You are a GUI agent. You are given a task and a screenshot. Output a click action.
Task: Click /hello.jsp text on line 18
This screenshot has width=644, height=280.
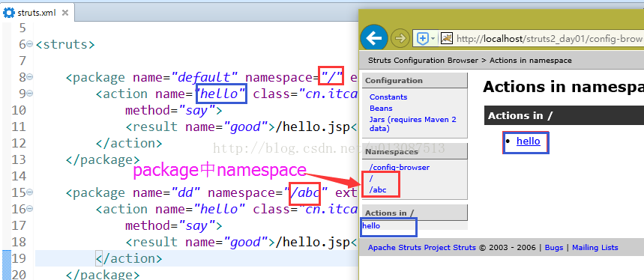(x=313, y=242)
